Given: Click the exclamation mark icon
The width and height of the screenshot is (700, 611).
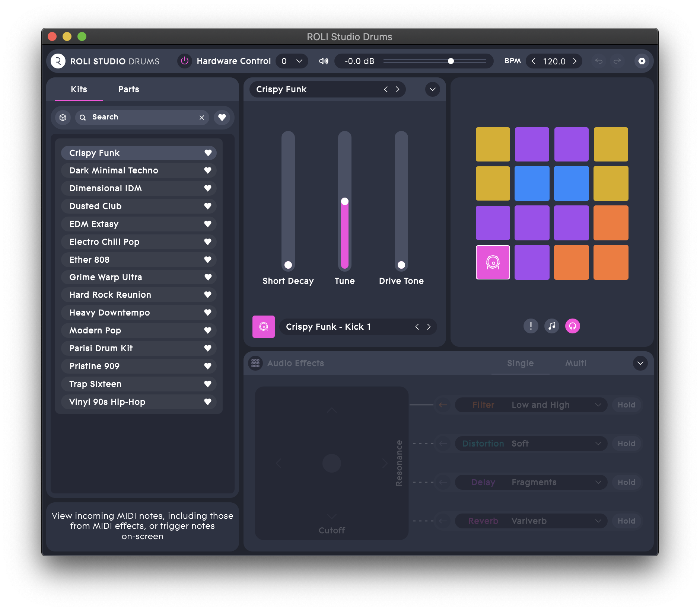Looking at the screenshot, I should [531, 326].
